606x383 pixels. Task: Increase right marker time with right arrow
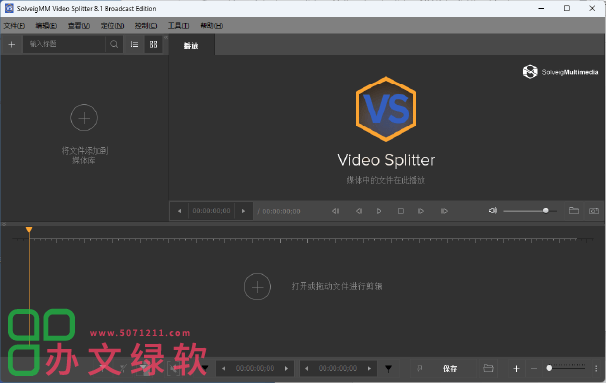click(x=369, y=369)
